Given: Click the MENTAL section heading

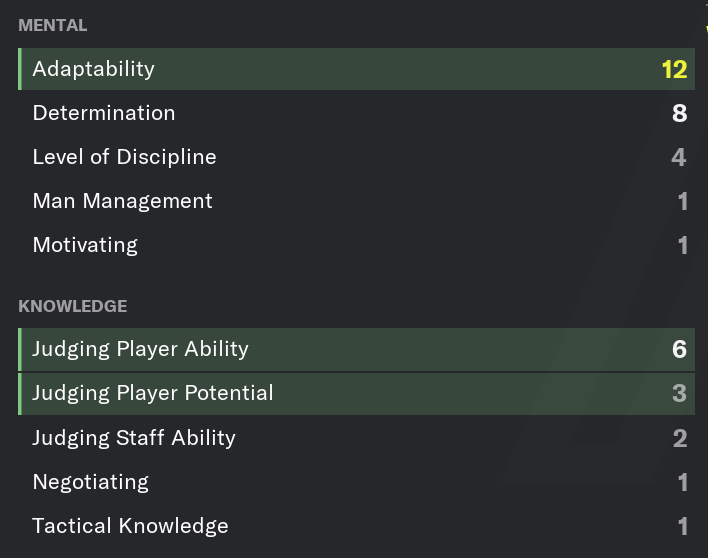Looking at the screenshot, I should pyautogui.click(x=53, y=25).
